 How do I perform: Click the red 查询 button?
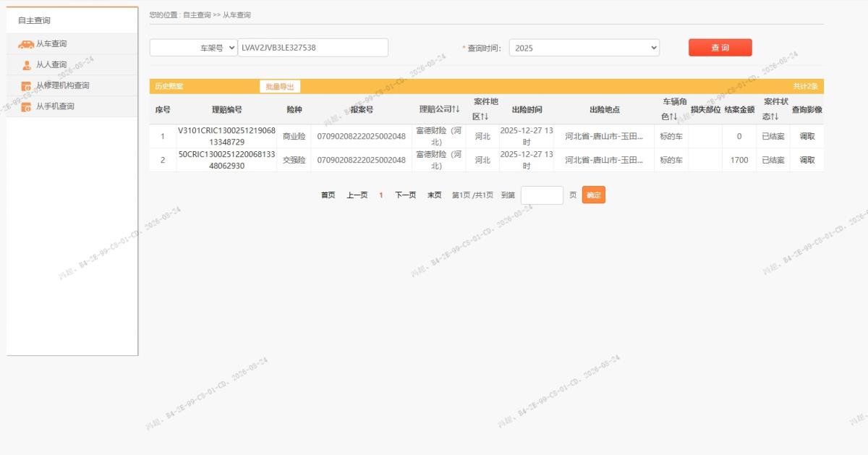(x=720, y=48)
